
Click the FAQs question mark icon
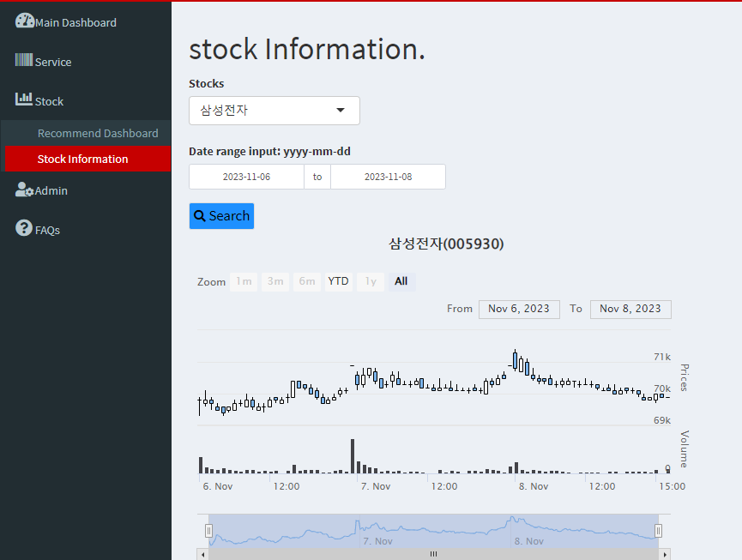point(24,228)
